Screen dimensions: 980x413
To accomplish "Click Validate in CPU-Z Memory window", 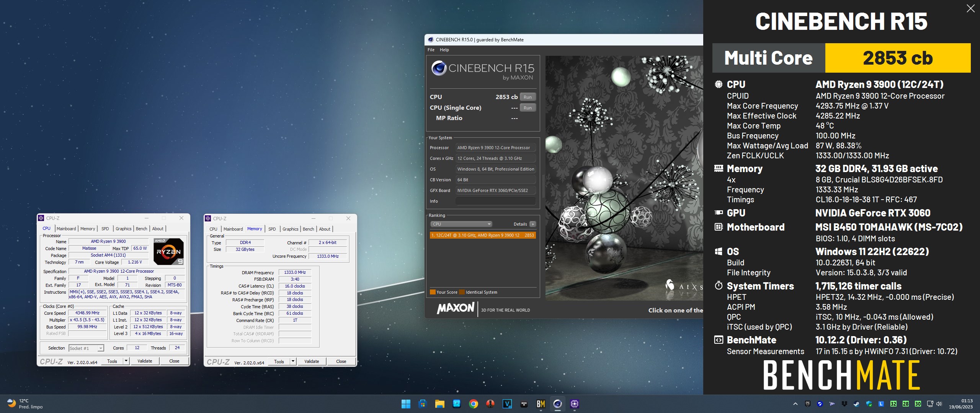I will pyautogui.click(x=312, y=361).
